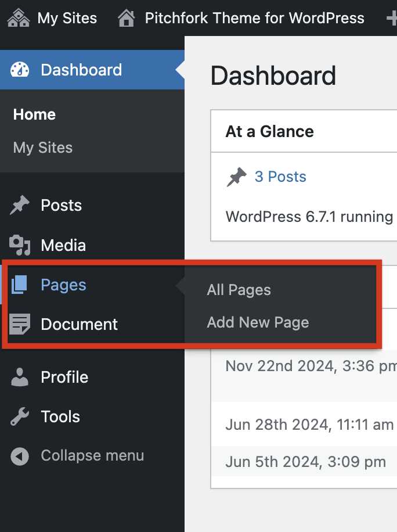Click the Dashboard gauge icon
Image resolution: width=397 pixels, height=532 pixels.
[20, 70]
